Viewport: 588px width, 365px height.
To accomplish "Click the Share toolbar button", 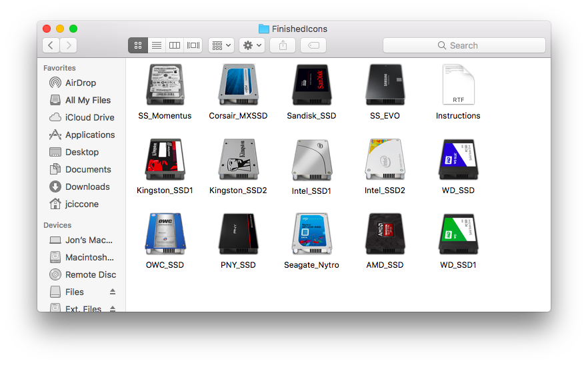I will pos(283,45).
